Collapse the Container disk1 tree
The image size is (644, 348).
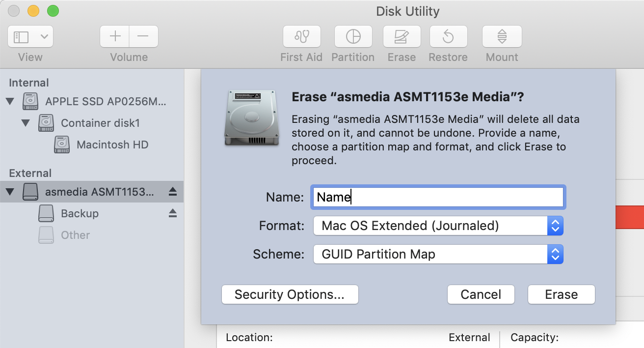click(26, 123)
